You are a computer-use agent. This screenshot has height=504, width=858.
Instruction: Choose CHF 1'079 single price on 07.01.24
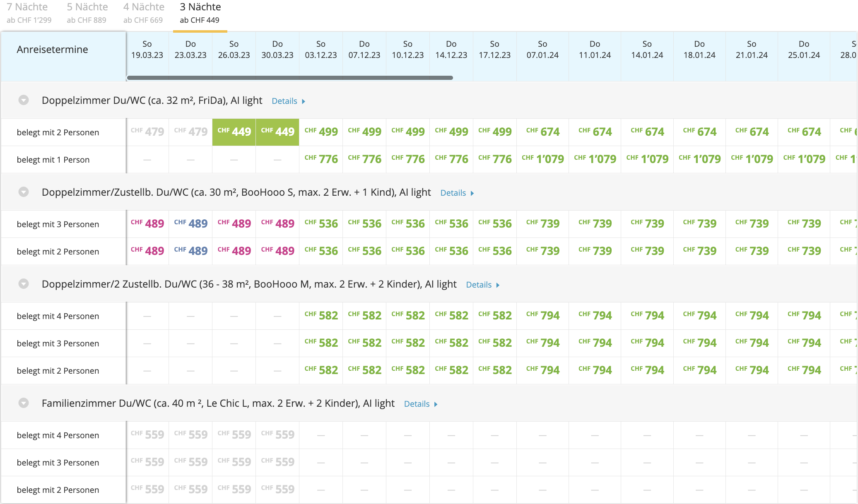click(x=542, y=159)
